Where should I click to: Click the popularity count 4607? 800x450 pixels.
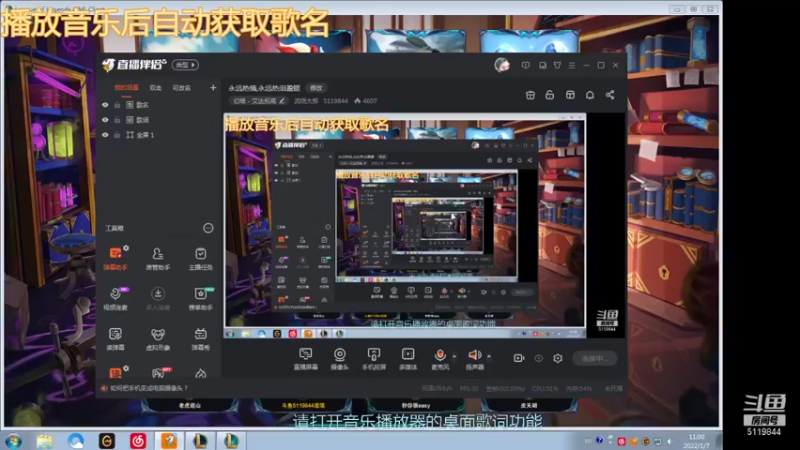coord(366,101)
